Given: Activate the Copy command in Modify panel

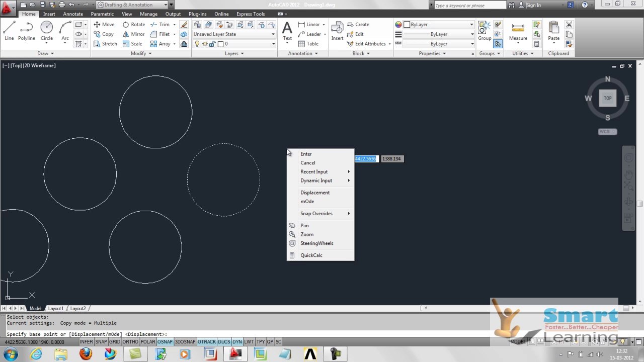Looking at the screenshot, I should click(x=104, y=34).
